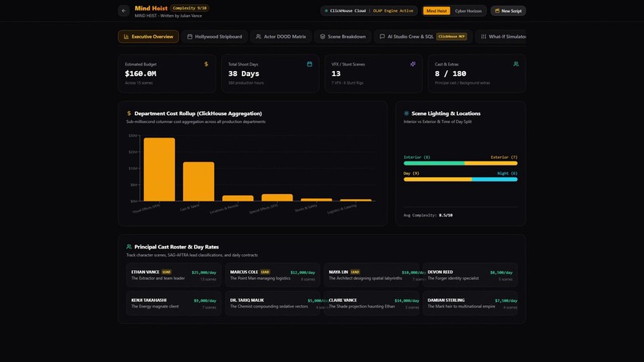Viewport: 644px width, 362px height.
Task: Click the Avg Complexity 8.5/10 text
Action: click(x=428, y=215)
